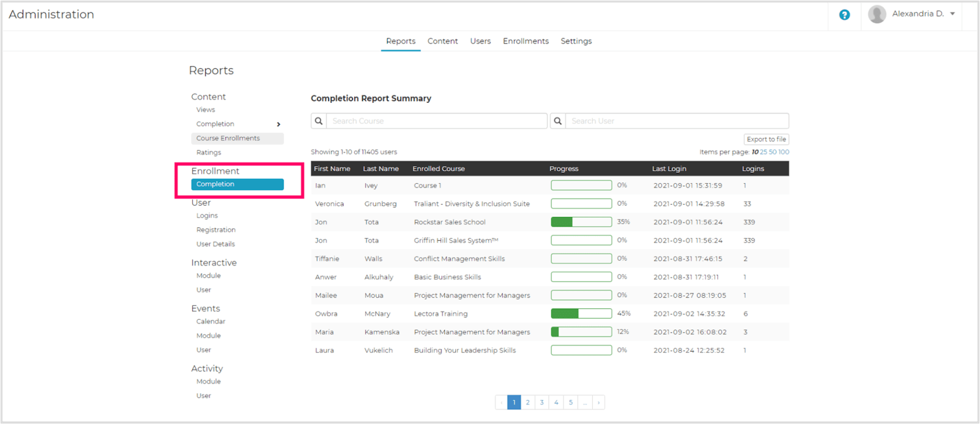Open Completion under Content section
980x424 pixels.
(215, 124)
